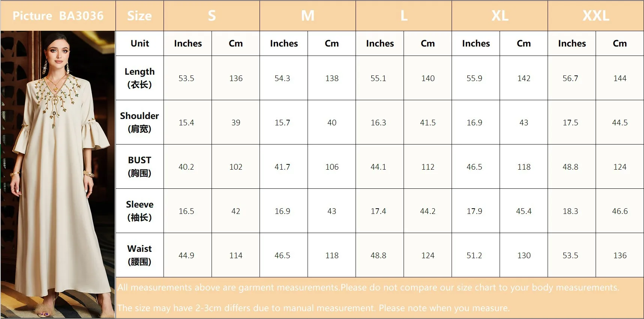Screen dimensions: 644x319
Task: Click the XL size column header
Action: point(500,16)
